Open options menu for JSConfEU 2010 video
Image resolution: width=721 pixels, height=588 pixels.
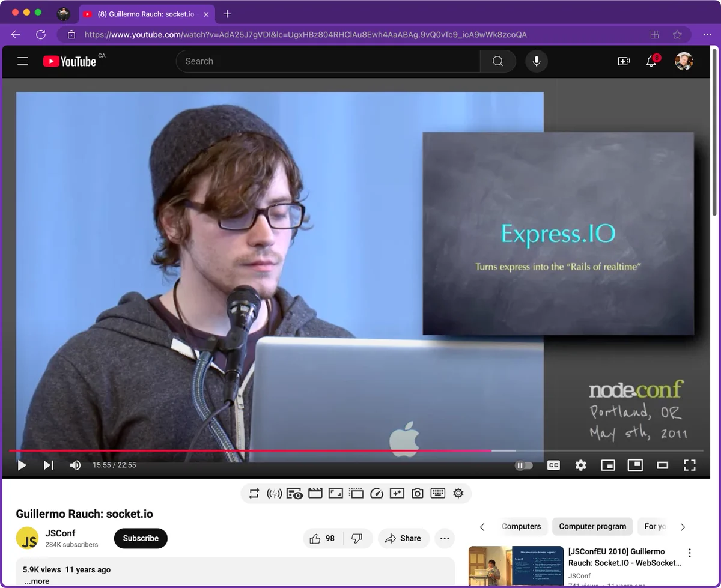690,553
